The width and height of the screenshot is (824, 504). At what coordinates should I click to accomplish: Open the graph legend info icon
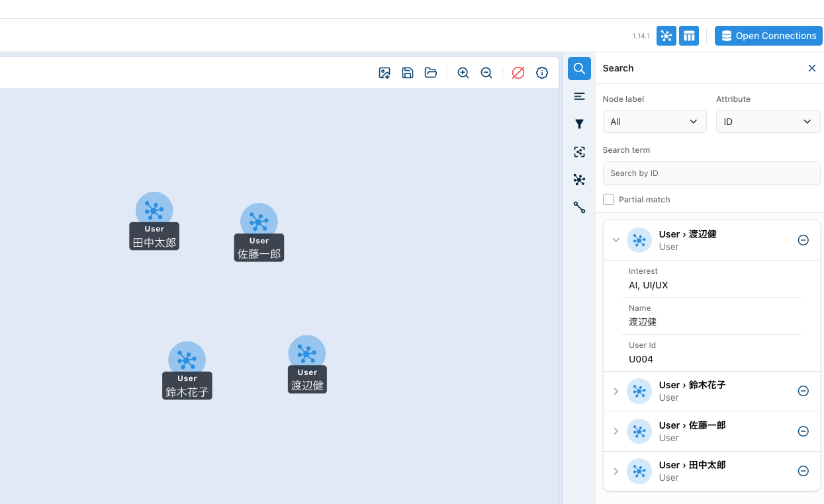(x=542, y=73)
